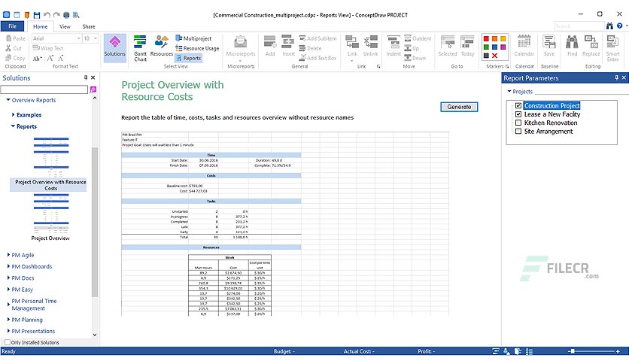Expand the PM Presentations solution
Viewport: 629px width, 364px height.
8,331
